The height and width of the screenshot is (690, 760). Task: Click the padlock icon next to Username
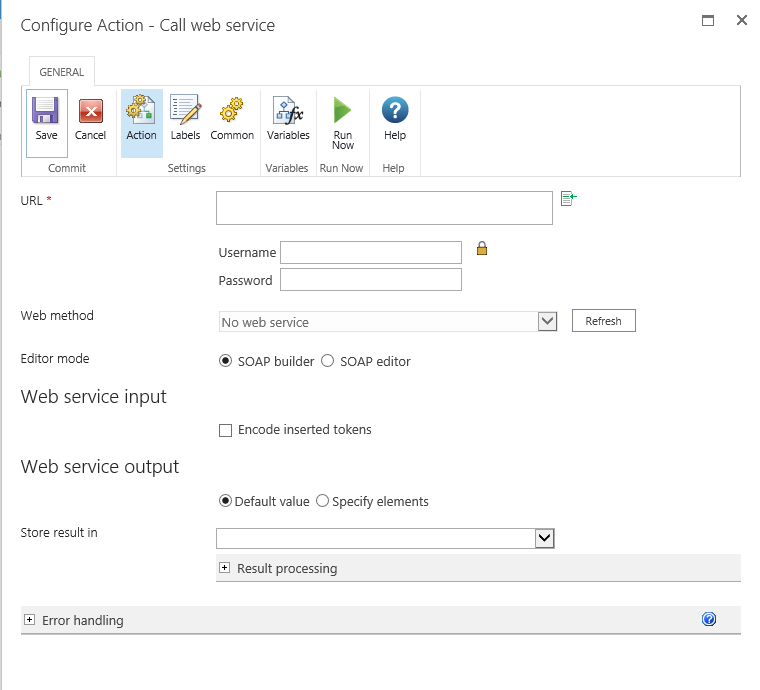[482, 249]
